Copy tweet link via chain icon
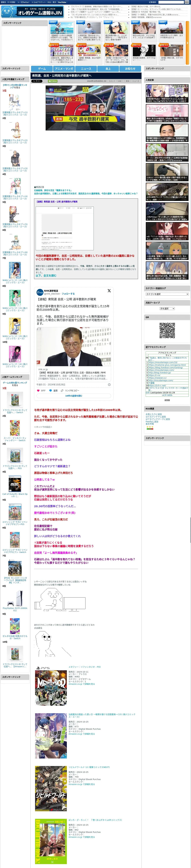The image size is (191, 868). [62, 391]
